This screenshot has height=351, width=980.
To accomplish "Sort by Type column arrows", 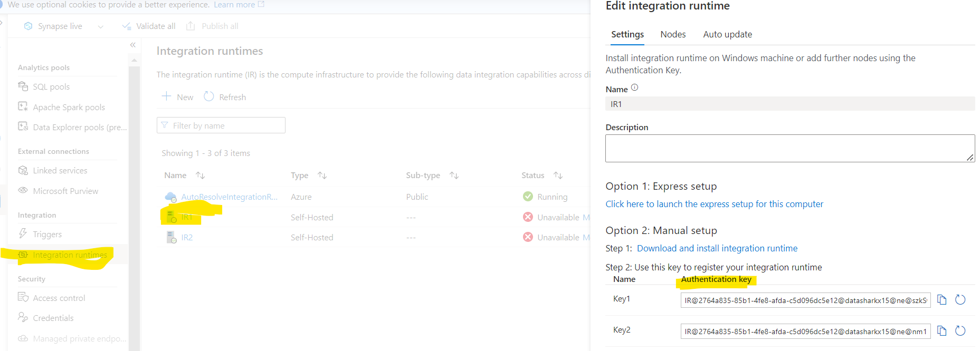I will point(322,175).
